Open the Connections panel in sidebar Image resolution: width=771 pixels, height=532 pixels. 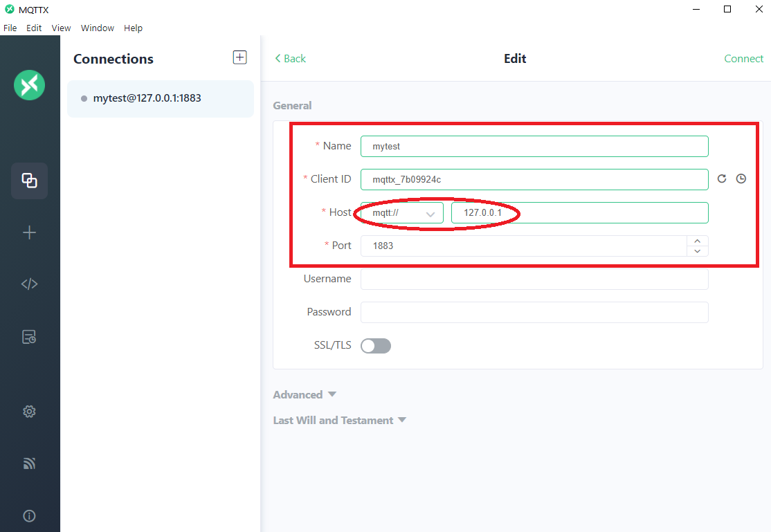[x=29, y=181]
